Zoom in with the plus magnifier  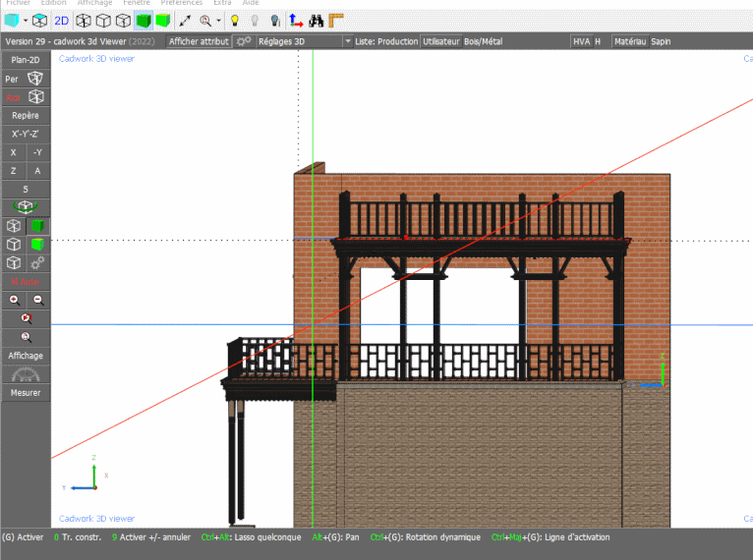click(14, 300)
